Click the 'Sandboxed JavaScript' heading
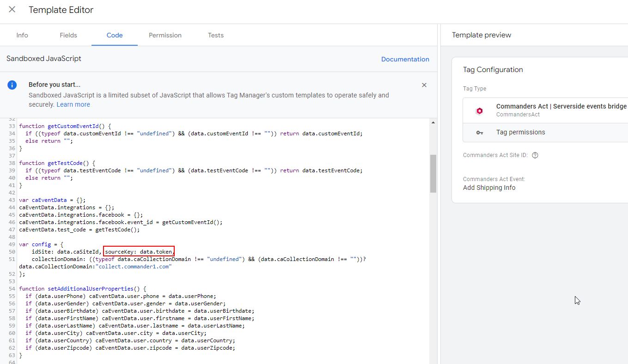Image resolution: width=628 pixels, height=364 pixels. (44, 59)
